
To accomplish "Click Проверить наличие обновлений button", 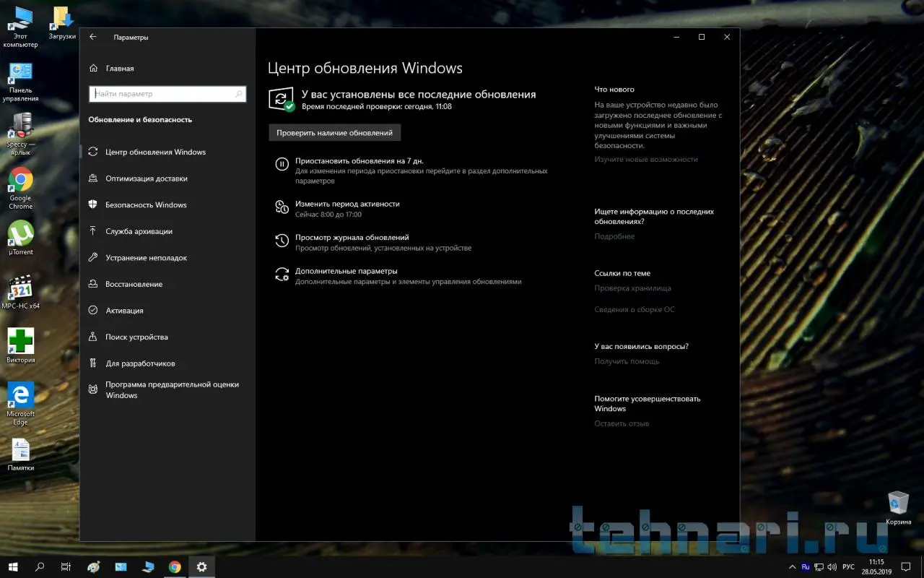I will [334, 133].
